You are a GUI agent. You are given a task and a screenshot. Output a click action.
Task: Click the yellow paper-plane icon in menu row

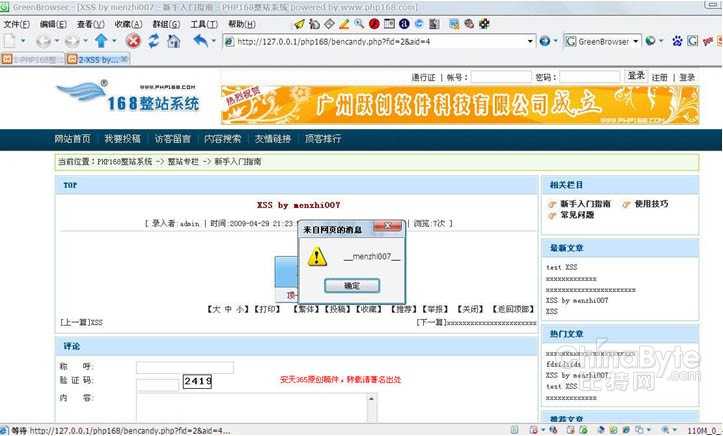tap(299, 24)
